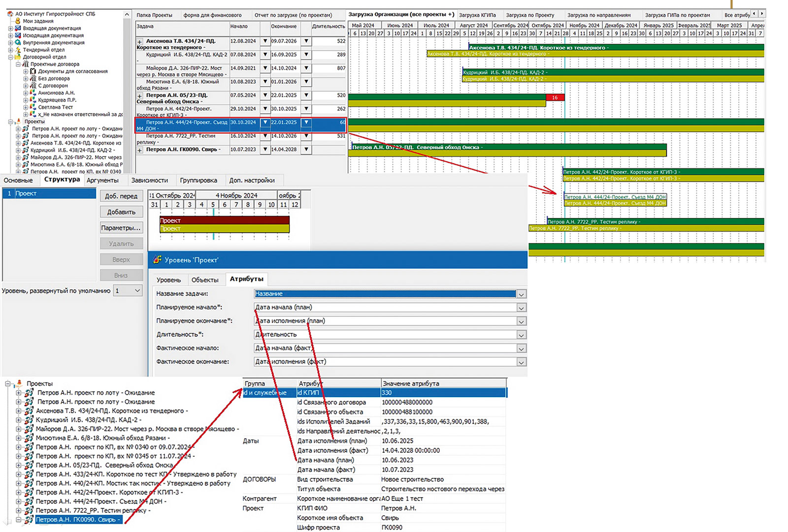Switch to the Зависимости tab
The width and height of the screenshot is (788, 532).
click(x=149, y=180)
